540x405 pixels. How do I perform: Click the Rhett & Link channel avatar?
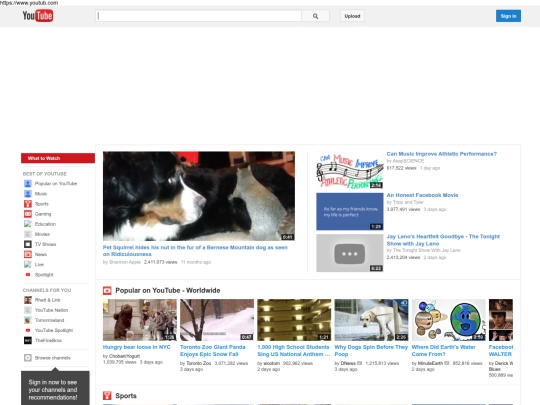(x=28, y=300)
